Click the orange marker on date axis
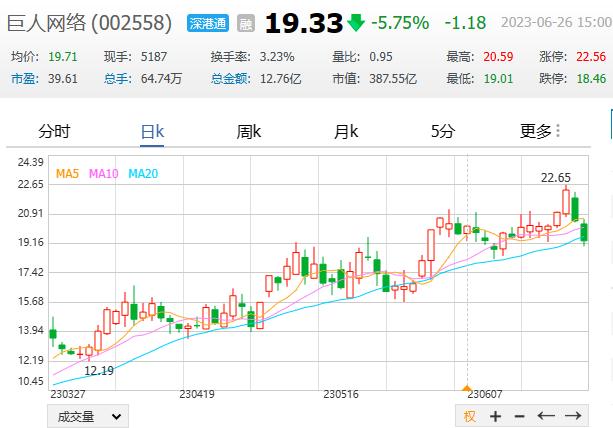Screen dimensions: 613x428 [x=467, y=388]
